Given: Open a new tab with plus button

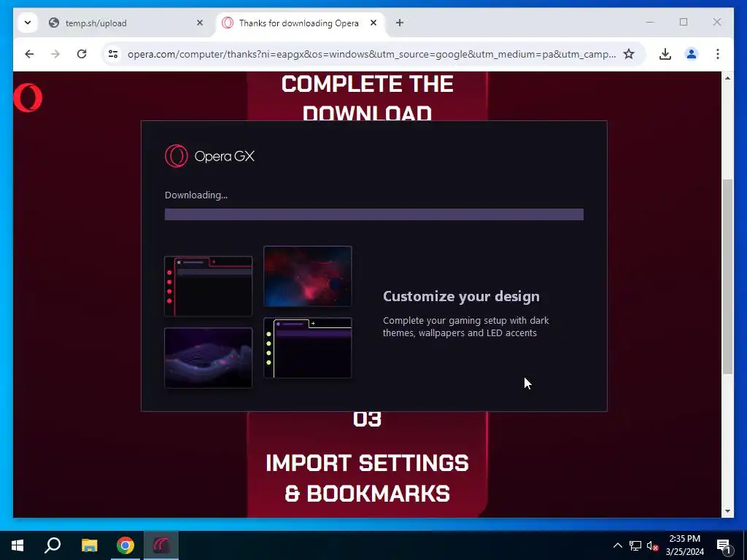Looking at the screenshot, I should 400,23.
